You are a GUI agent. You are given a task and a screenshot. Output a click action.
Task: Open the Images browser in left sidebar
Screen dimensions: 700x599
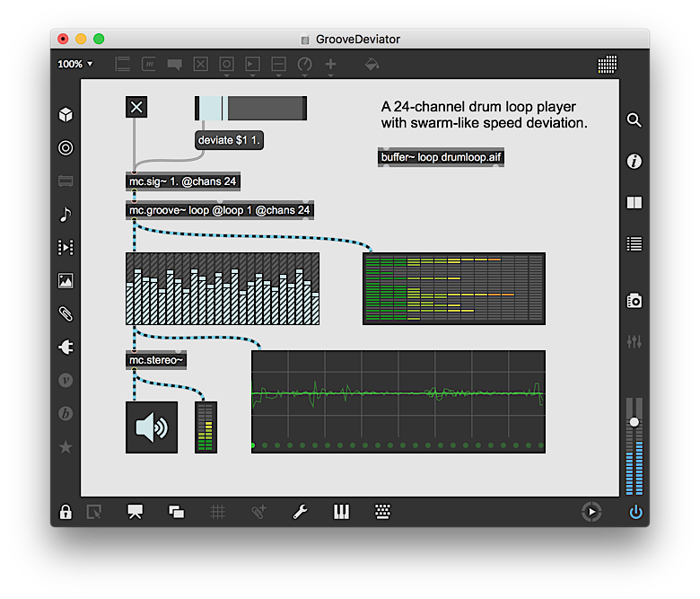point(66,281)
